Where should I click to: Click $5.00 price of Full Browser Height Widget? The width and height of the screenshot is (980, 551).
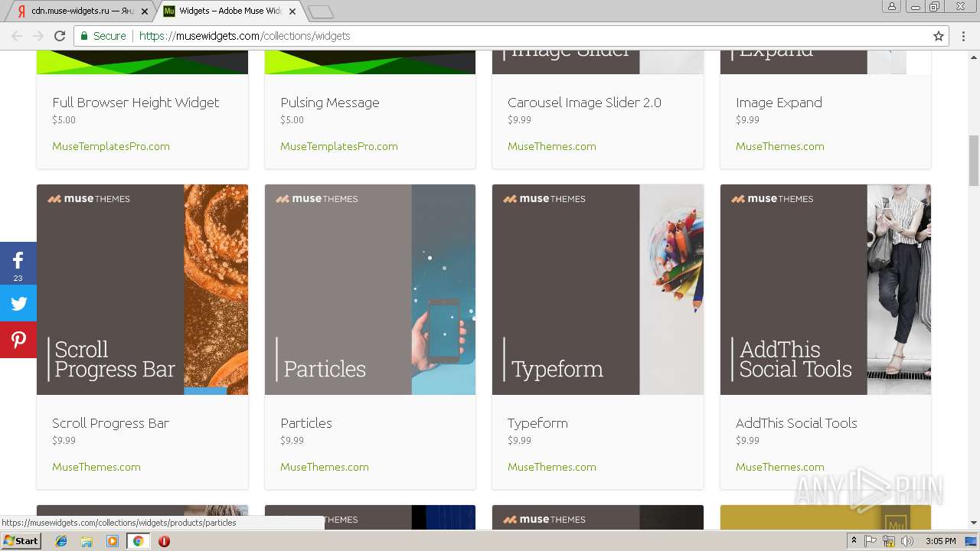pos(64,120)
